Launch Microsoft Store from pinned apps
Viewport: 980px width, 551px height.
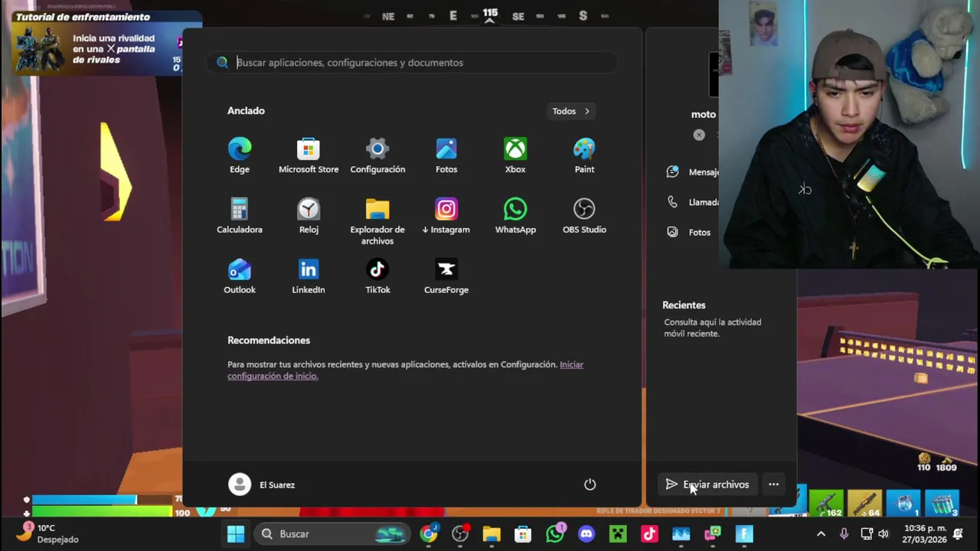(x=309, y=155)
